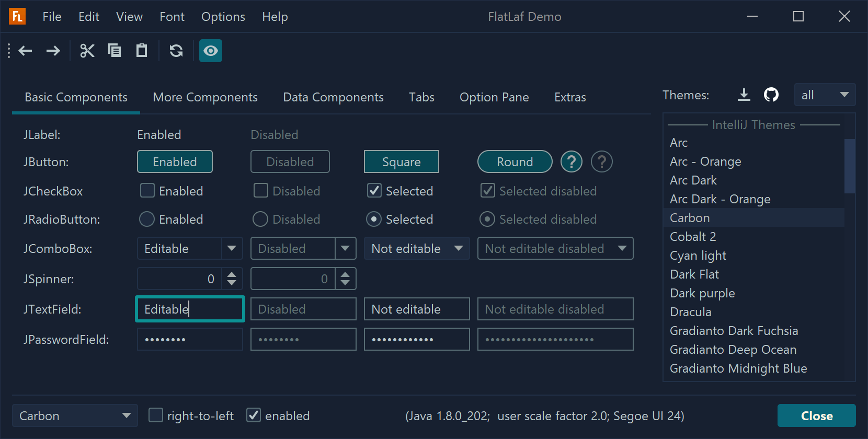Select Dracula theme from the list
The image size is (868, 439).
(x=690, y=312)
